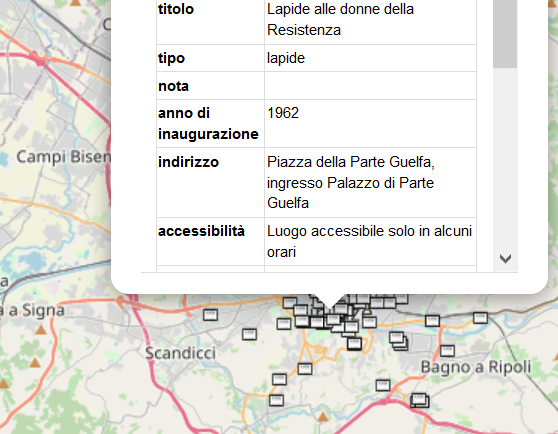This screenshot has width=558, height=434.
Task: Select the 'indirizzo' field label
Action: [188, 162]
